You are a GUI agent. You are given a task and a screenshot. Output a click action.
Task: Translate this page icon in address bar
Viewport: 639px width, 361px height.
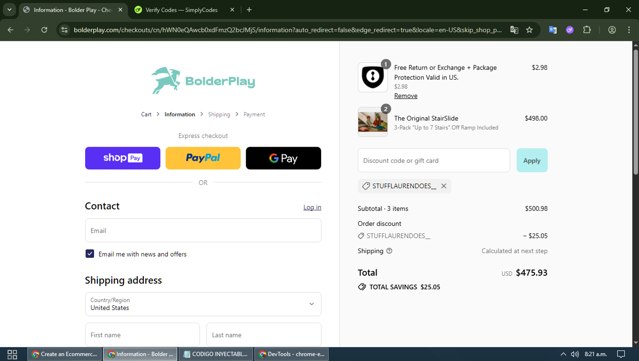(514, 30)
